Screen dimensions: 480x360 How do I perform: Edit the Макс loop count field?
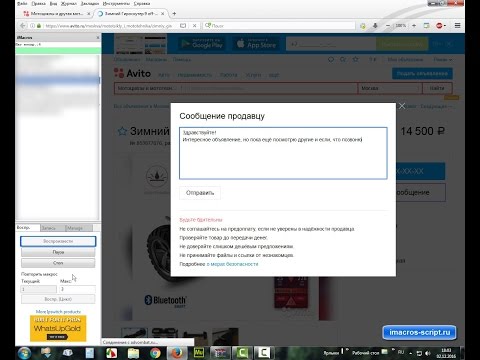(x=78, y=289)
